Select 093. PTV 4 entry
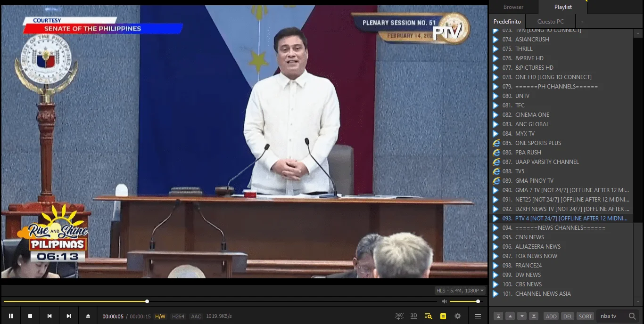Viewport: 644px width, 324px height. tap(561, 219)
